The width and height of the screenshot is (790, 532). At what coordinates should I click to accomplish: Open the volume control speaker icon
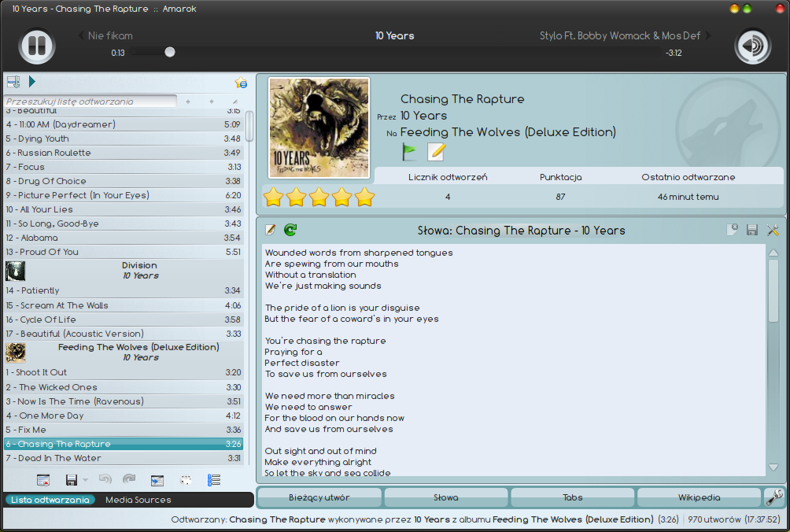click(x=753, y=46)
